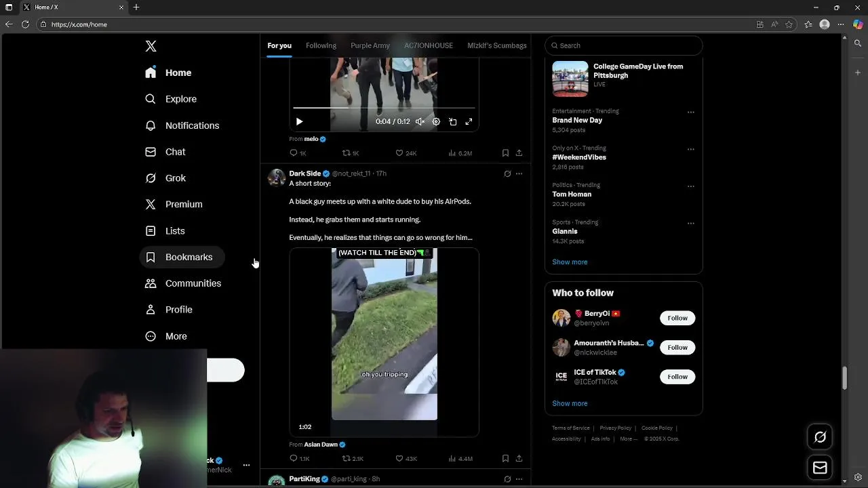Open #WeekendVibes trend
Viewport: 868px width, 488px height.
(x=579, y=157)
